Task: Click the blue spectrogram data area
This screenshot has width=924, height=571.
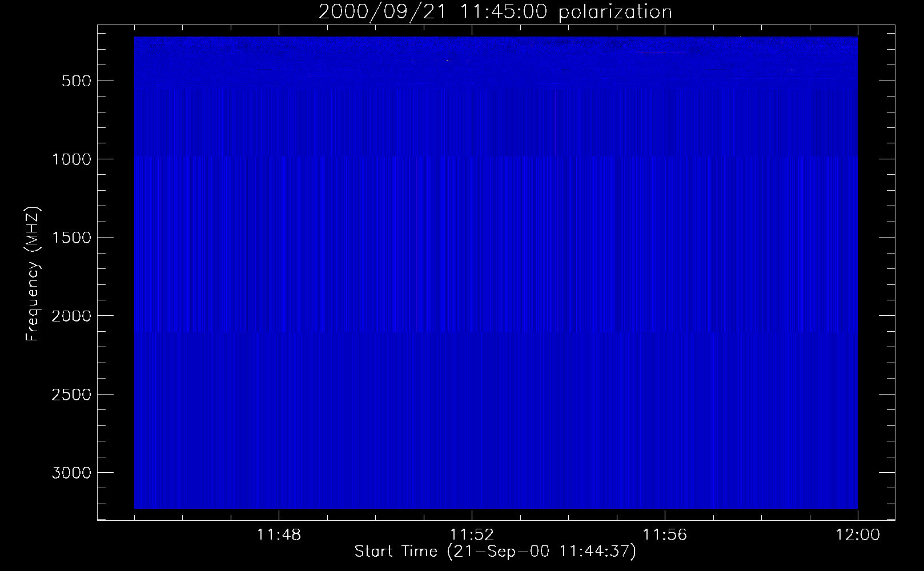Action: click(x=496, y=272)
